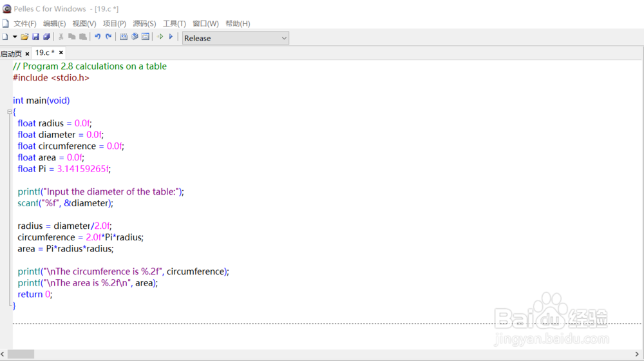The width and height of the screenshot is (644, 361).
Task: Switch to the 启动页 tab
Action: pyautogui.click(x=11, y=54)
